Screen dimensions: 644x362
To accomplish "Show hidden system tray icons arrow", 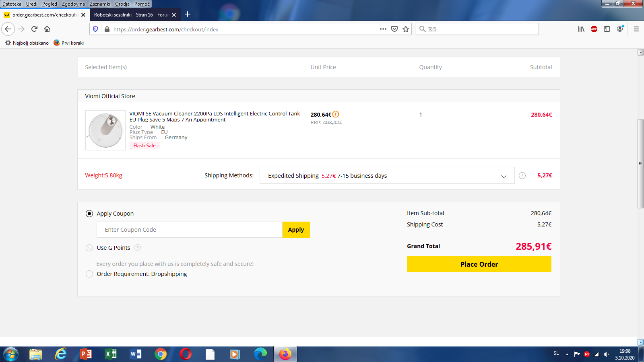I will coord(567,354).
